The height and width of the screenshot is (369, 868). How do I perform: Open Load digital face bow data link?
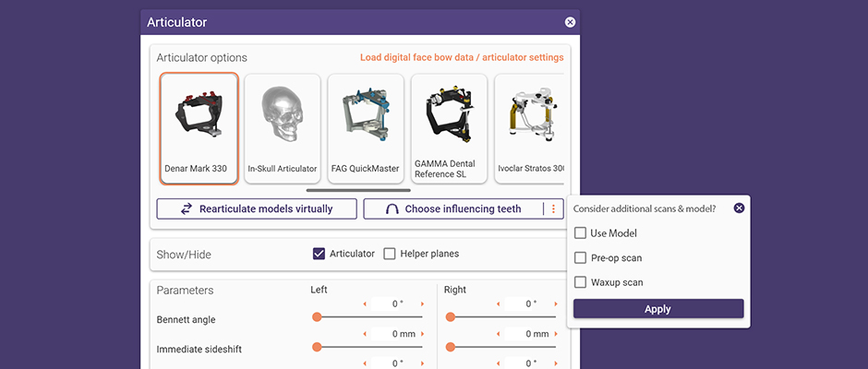(462, 57)
